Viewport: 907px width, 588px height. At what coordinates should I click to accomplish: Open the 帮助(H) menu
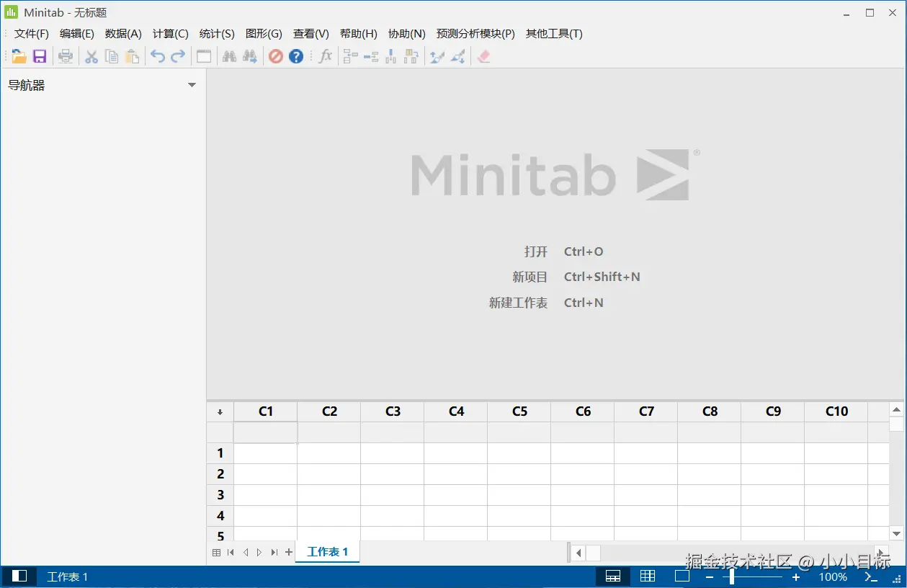coord(359,34)
